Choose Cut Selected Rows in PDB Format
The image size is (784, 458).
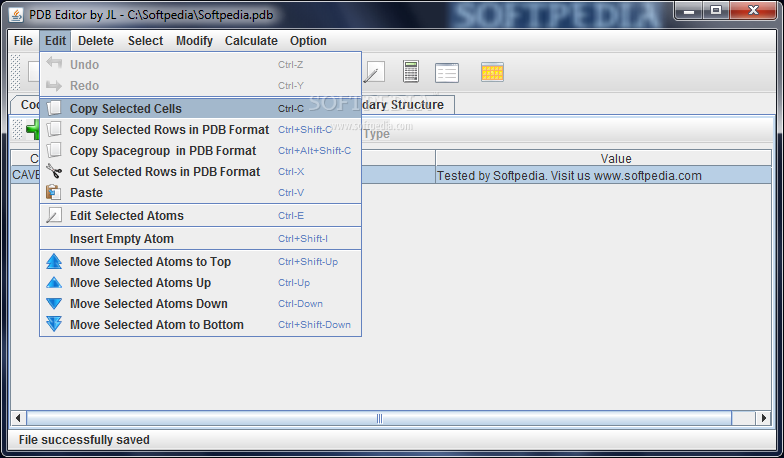(200, 172)
